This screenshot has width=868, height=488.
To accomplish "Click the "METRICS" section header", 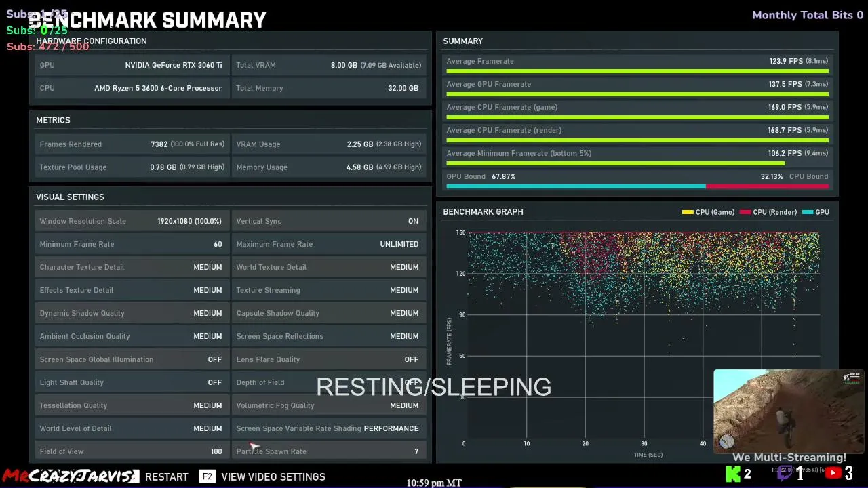I will point(53,120).
